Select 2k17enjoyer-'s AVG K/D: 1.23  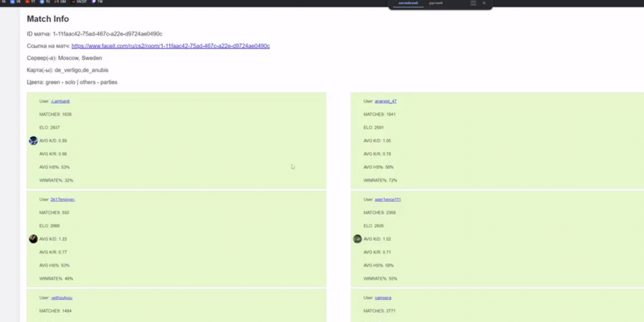pos(53,238)
